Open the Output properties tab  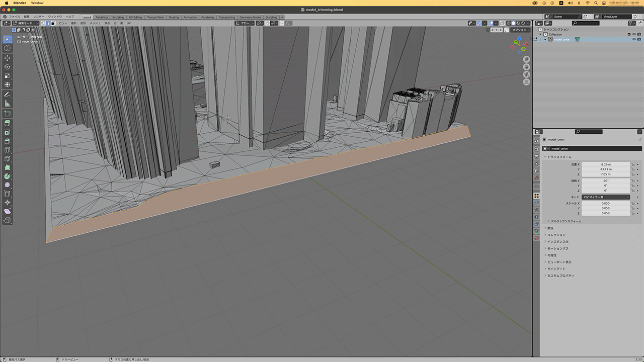pyautogui.click(x=536, y=156)
